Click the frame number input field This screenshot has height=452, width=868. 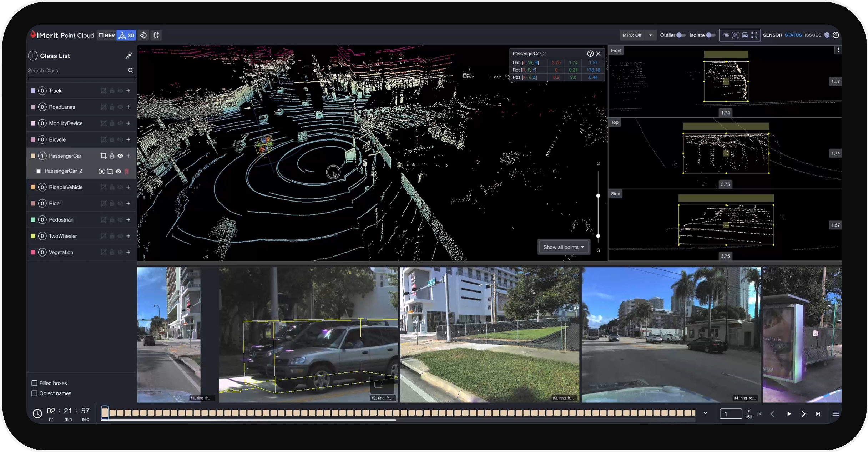[731, 414]
